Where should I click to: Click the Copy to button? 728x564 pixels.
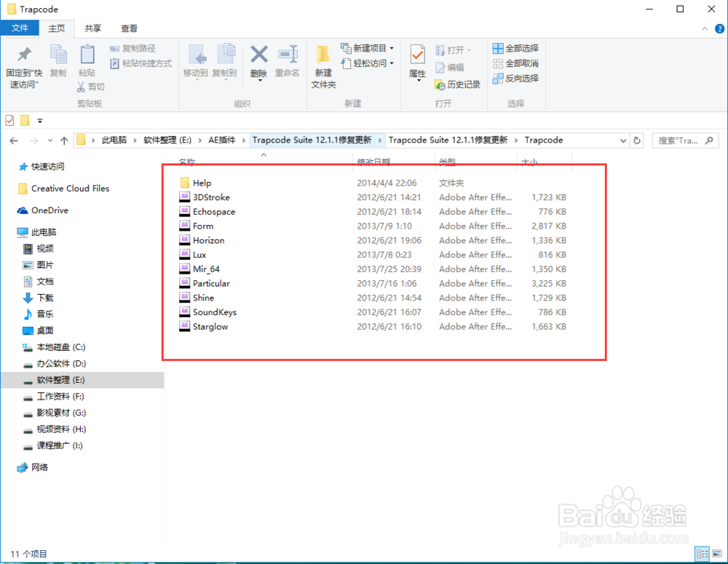point(225,62)
